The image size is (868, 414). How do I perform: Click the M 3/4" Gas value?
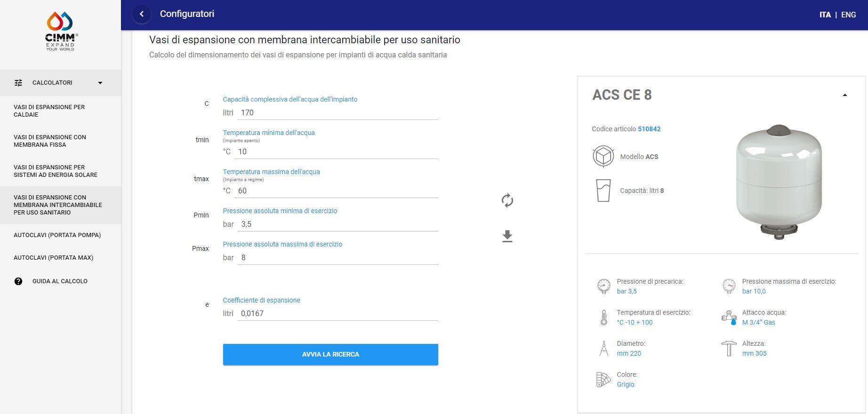(x=758, y=322)
